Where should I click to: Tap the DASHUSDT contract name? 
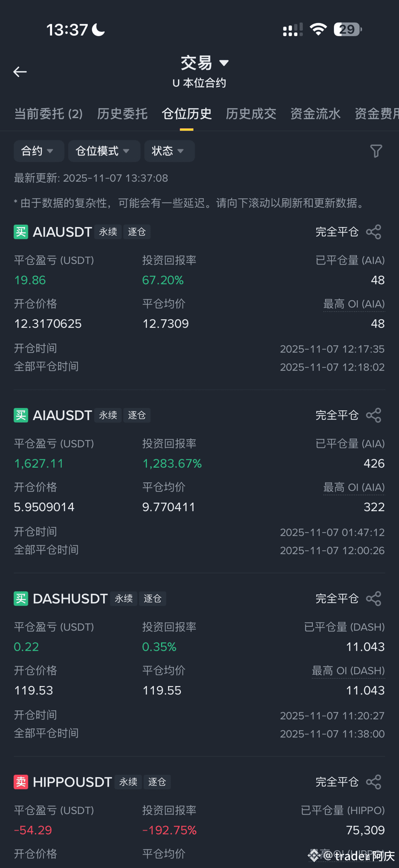[x=70, y=598]
